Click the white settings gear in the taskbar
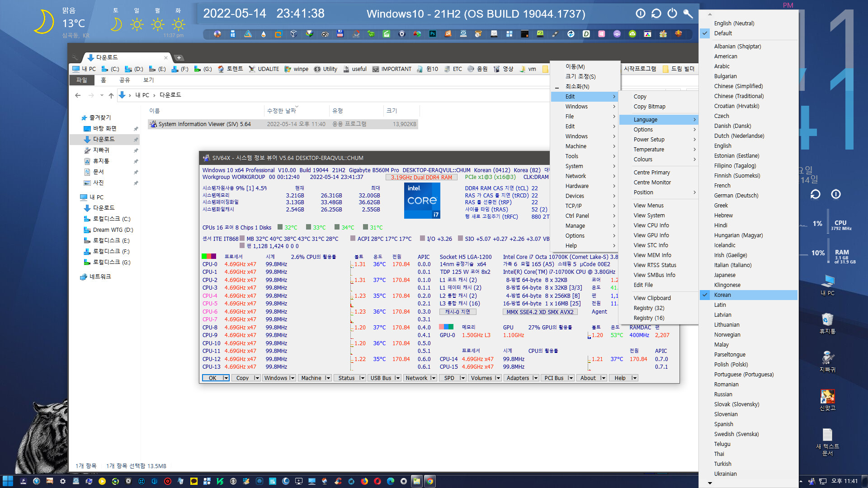 click(63, 481)
